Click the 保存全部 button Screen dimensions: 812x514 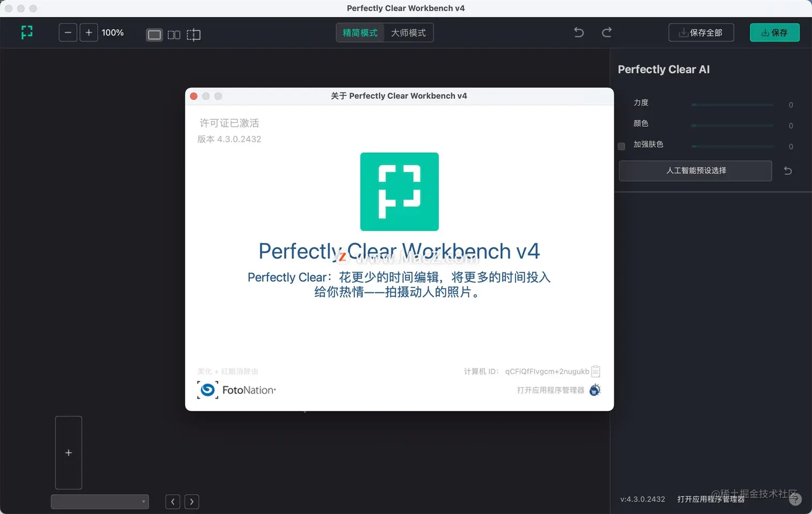[701, 33]
